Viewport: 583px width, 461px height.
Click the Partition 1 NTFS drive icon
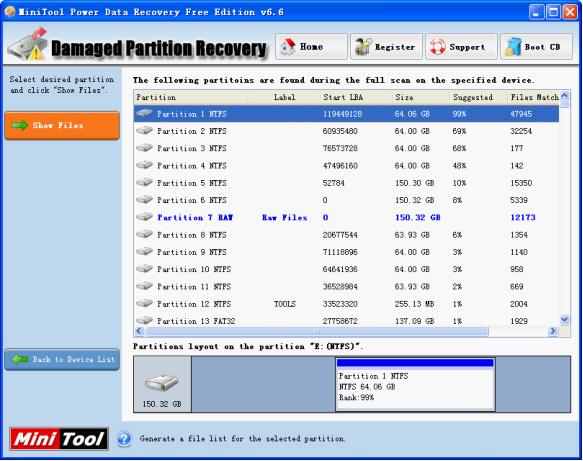point(144,113)
